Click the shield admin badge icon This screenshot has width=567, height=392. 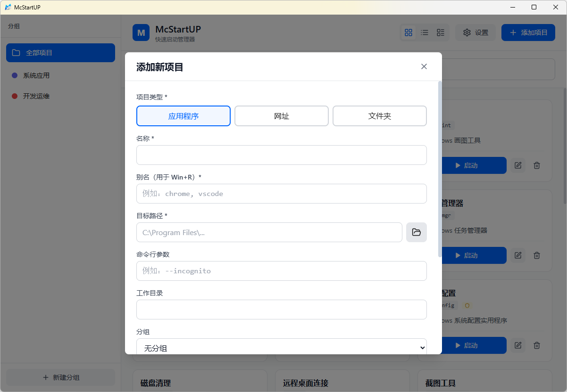click(x=467, y=305)
